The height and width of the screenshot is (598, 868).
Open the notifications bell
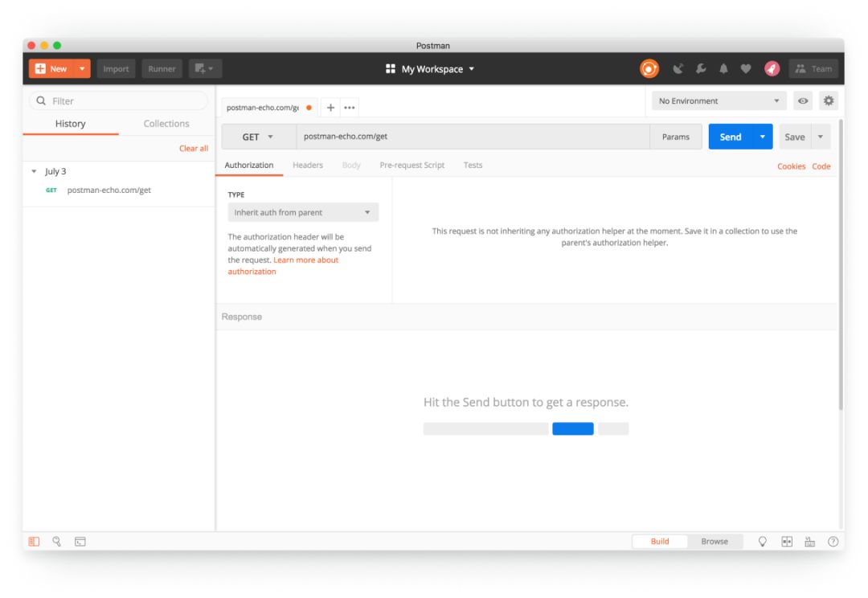[x=723, y=68]
